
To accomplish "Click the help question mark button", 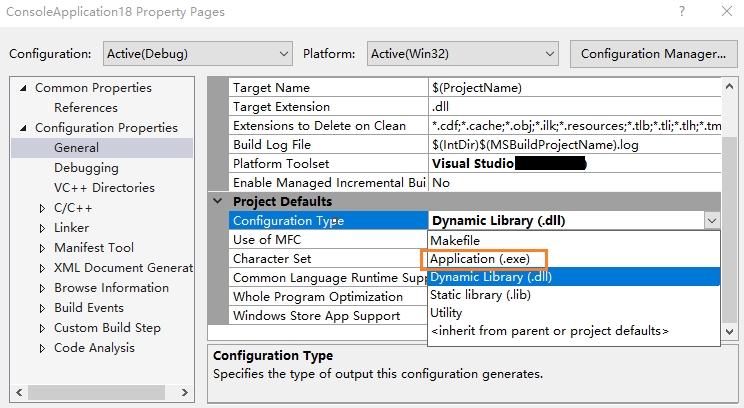I will click(681, 12).
